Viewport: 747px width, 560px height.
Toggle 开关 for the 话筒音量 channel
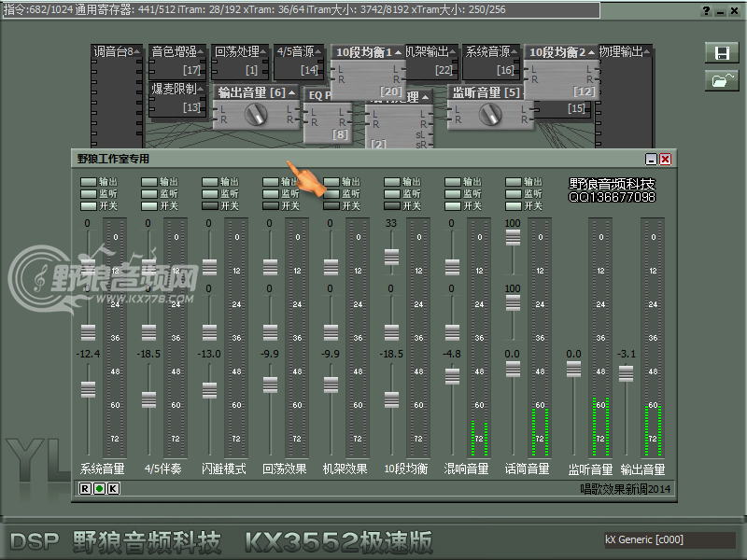[x=513, y=205]
